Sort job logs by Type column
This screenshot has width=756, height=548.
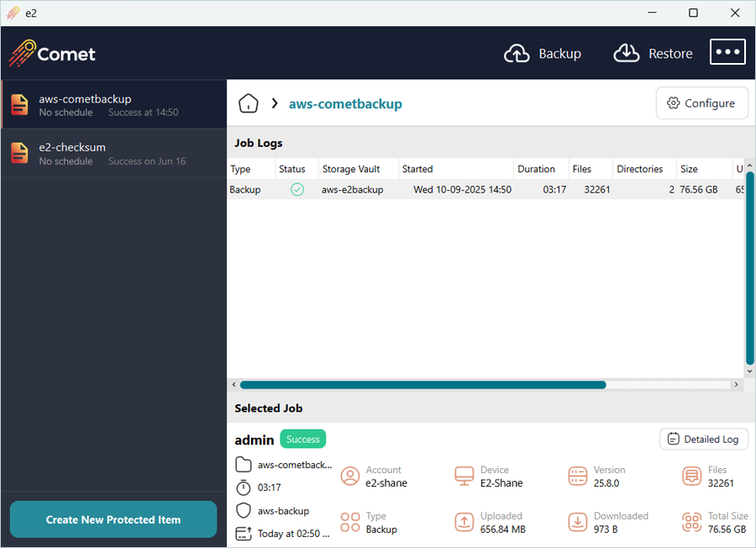click(250, 169)
